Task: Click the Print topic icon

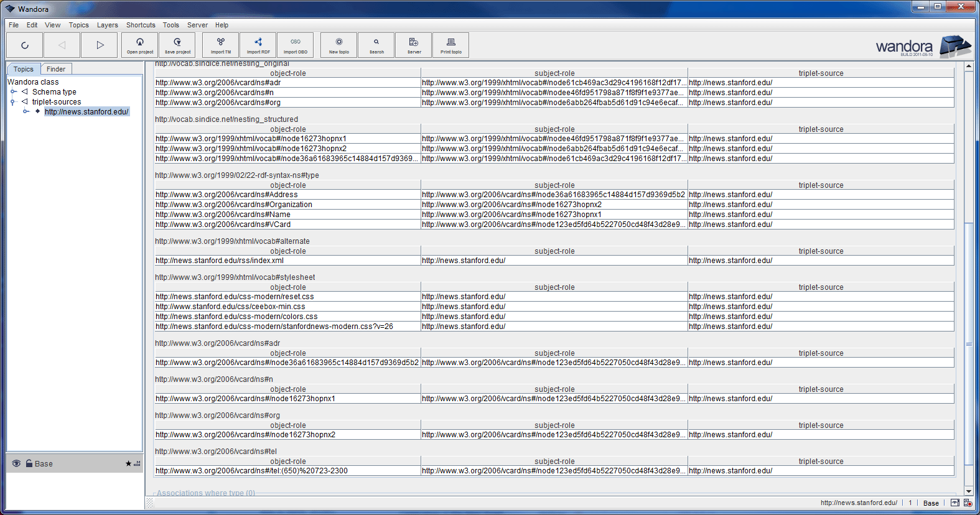Action: (451, 45)
